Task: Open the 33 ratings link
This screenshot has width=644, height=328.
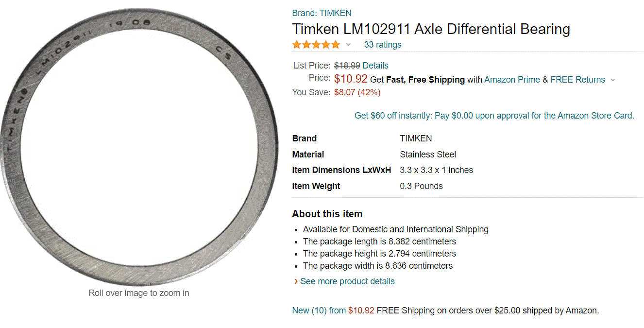Action: 383,45
